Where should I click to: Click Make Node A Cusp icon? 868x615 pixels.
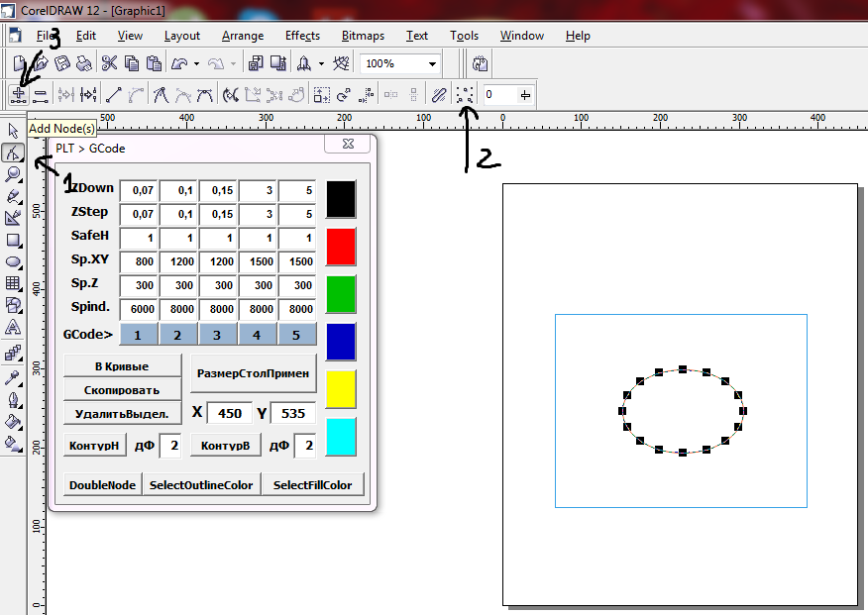[162, 95]
